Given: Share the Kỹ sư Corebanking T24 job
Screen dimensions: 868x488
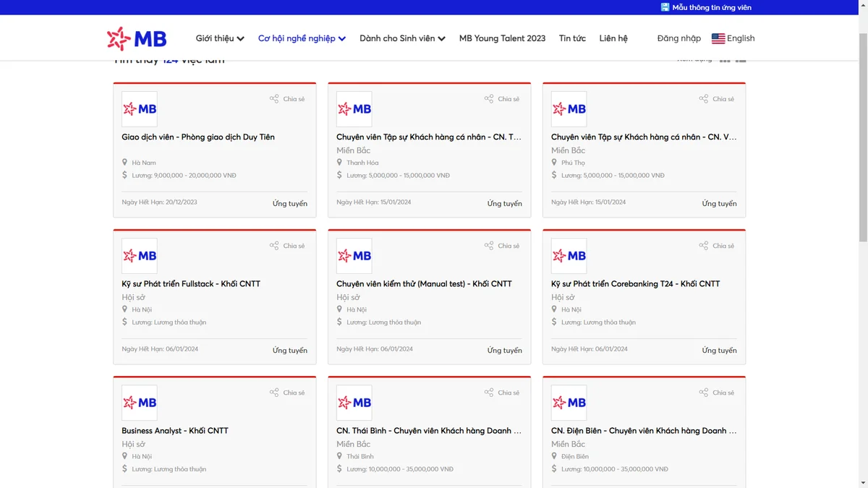Looking at the screenshot, I should coord(717,246).
